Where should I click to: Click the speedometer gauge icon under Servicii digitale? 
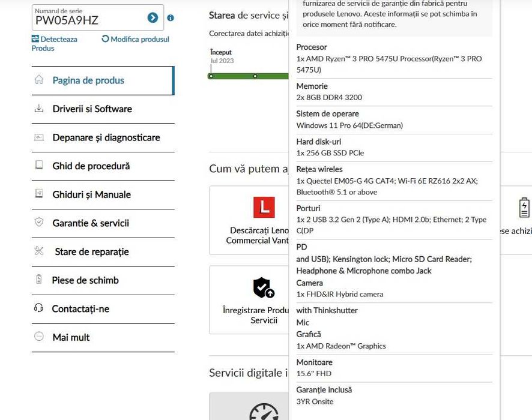pyautogui.click(x=264, y=413)
